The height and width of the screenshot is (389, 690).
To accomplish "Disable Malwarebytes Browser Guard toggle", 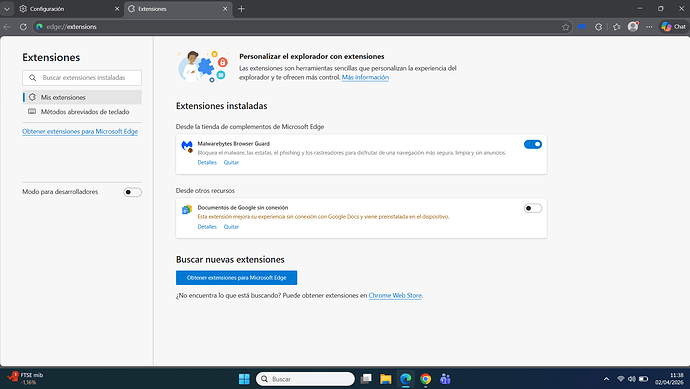I will tap(532, 144).
